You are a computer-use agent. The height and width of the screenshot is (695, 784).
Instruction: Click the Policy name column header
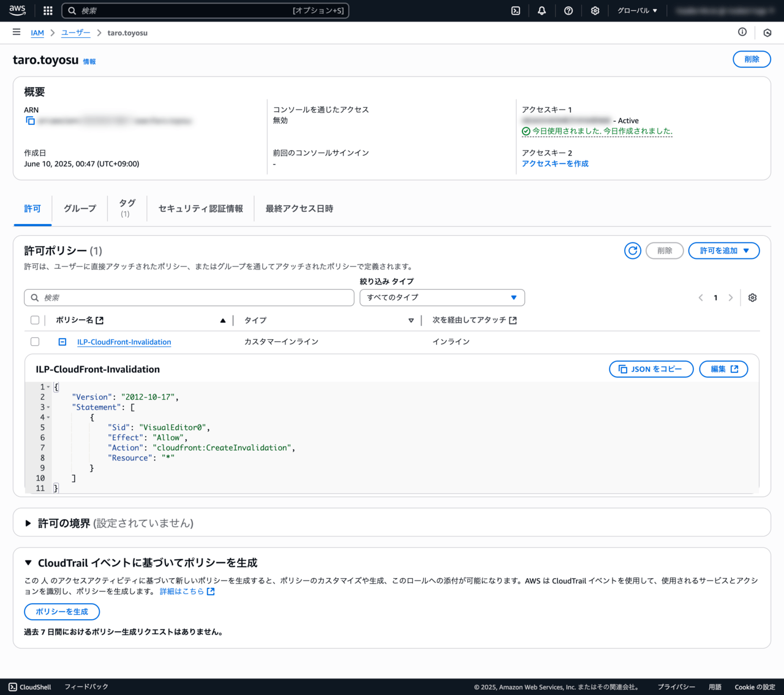80,320
